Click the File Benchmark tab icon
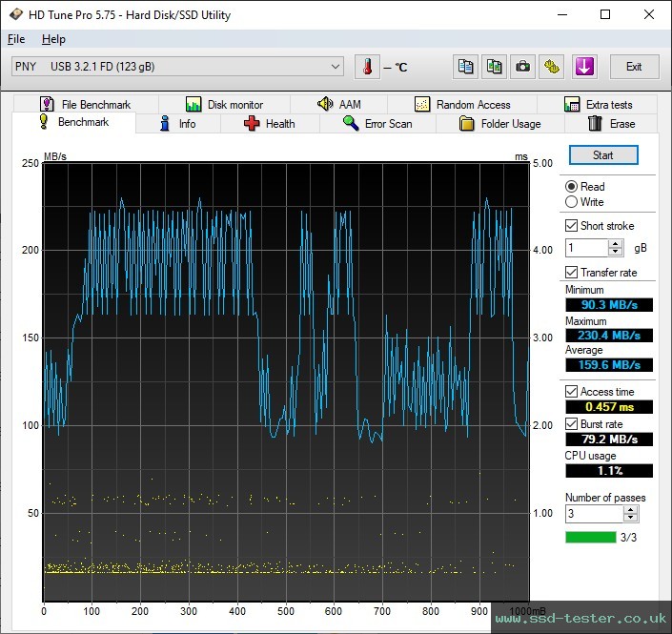This screenshot has width=672, height=634. point(47,104)
